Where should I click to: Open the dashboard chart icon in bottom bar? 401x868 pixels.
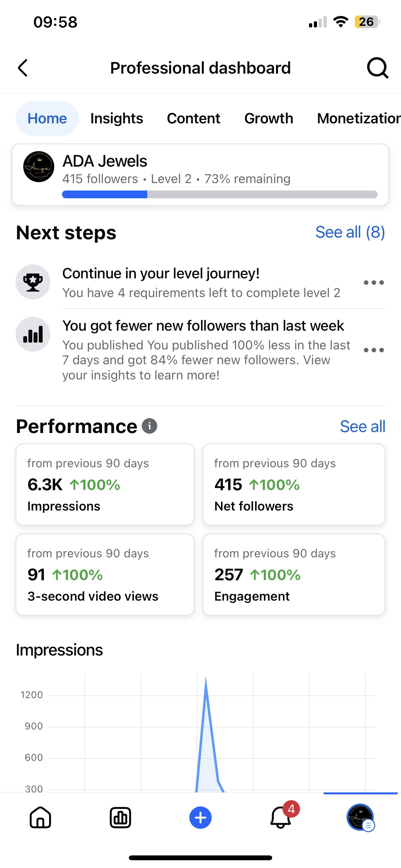[x=120, y=817]
